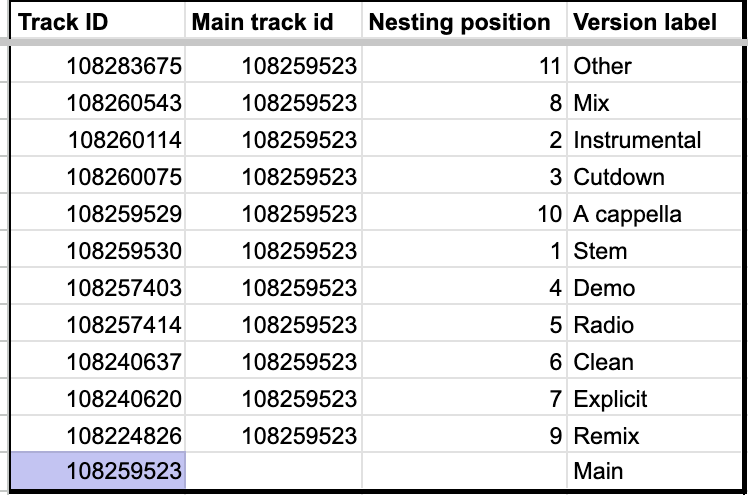The height and width of the screenshot is (495, 748).
Task: Click Nesting position cell with value 11
Action: tap(465, 65)
